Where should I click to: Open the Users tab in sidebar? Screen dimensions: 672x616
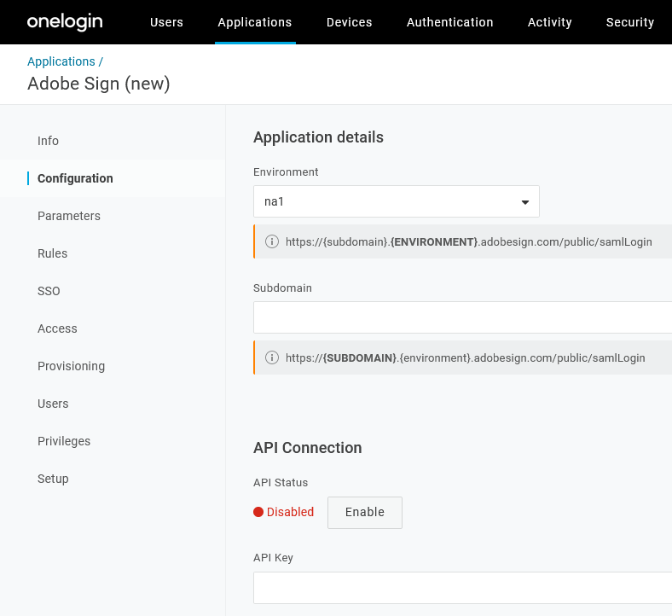point(53,404)
